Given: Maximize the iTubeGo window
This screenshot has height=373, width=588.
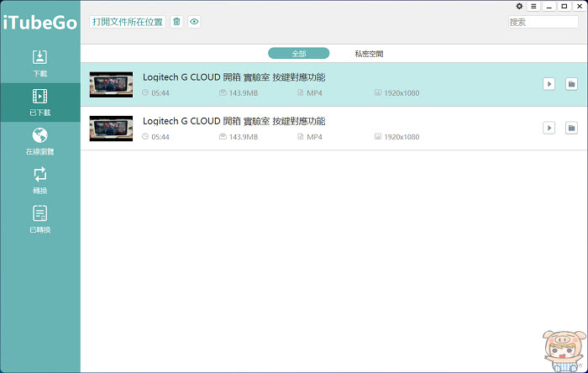Looking at the screenshot, I should click(x=564, y=6).
